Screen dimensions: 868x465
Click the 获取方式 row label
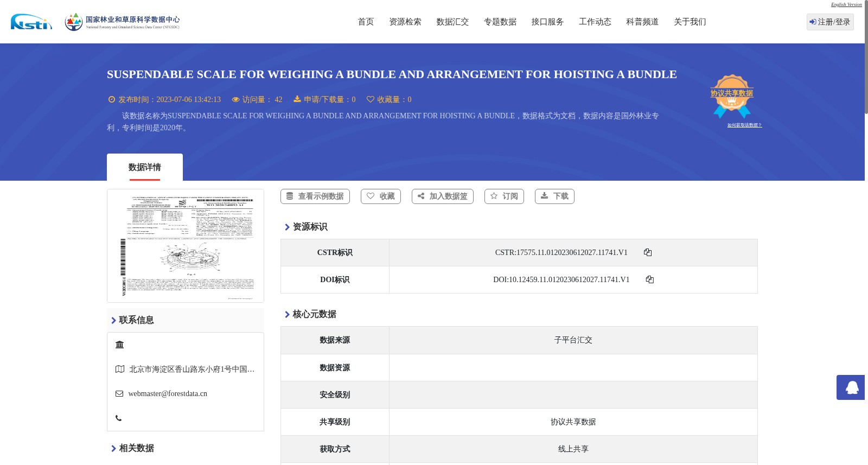coord(335,449)
